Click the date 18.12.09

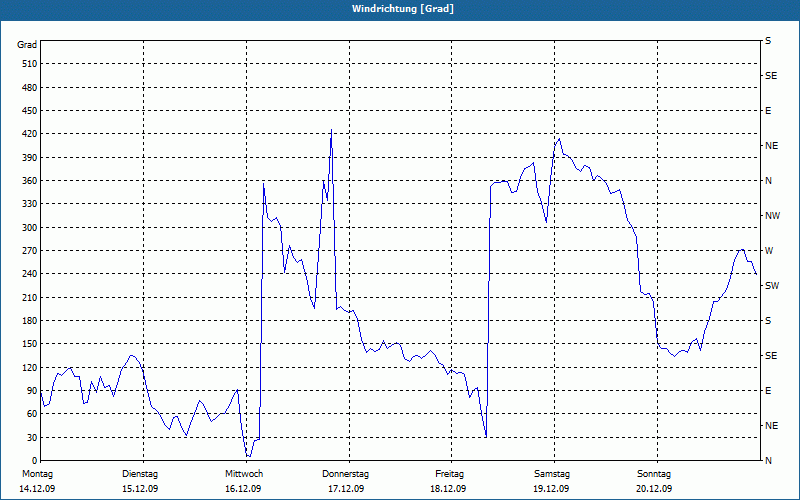448,489
